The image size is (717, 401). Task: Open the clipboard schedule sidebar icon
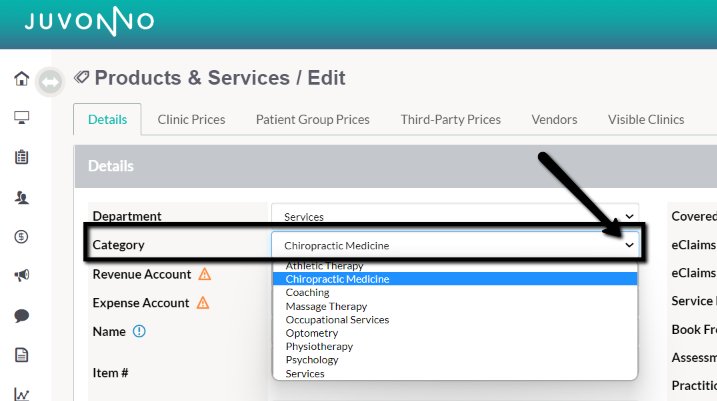[21, 157]
